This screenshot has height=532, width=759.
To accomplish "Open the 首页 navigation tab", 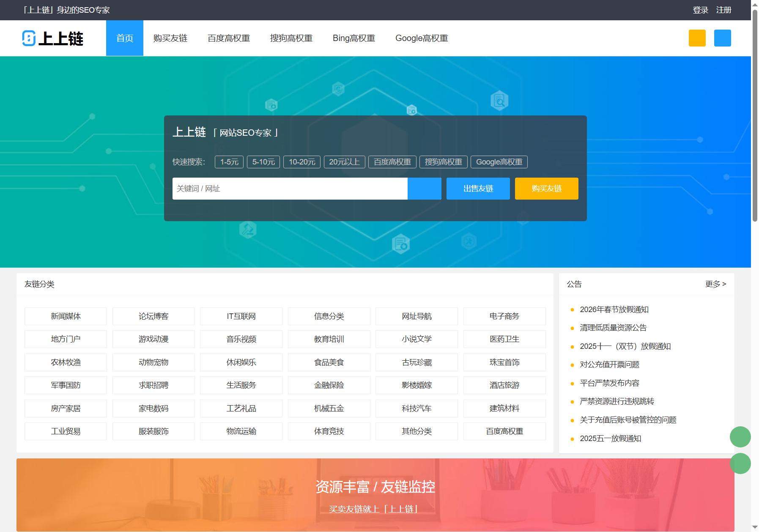I will (x=125, y=38).
